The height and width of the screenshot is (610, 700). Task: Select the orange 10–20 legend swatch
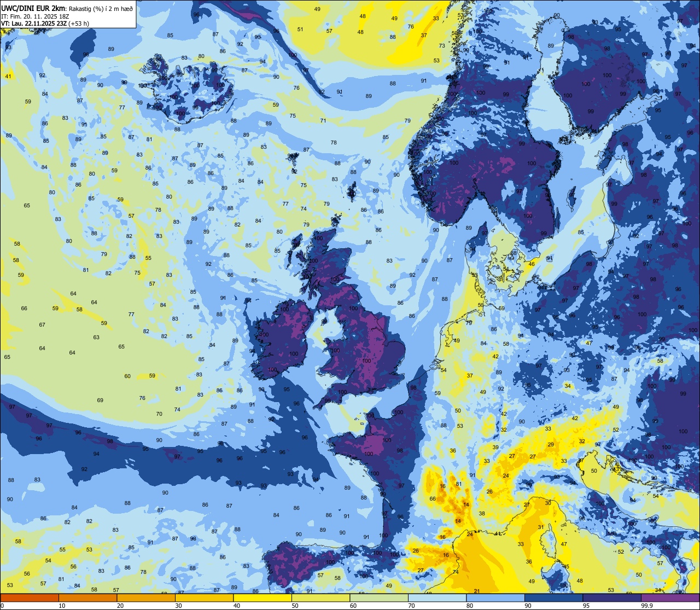click(x=87, y=597)
